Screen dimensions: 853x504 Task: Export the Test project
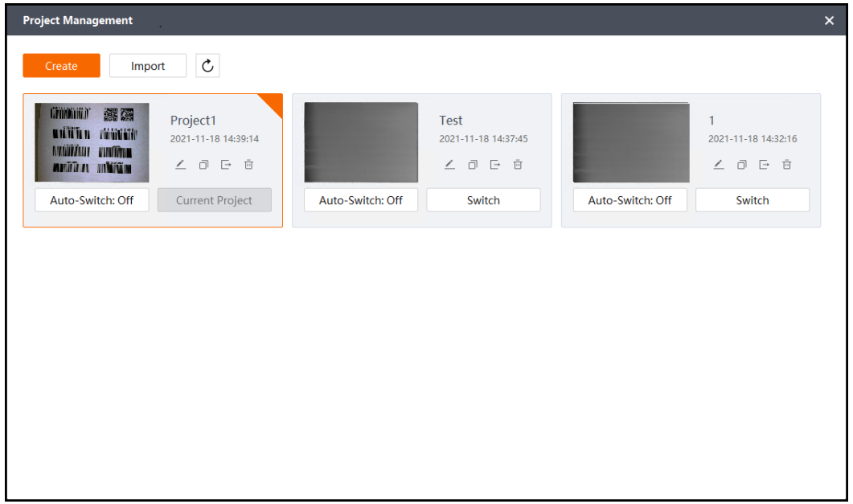[495, 164]
